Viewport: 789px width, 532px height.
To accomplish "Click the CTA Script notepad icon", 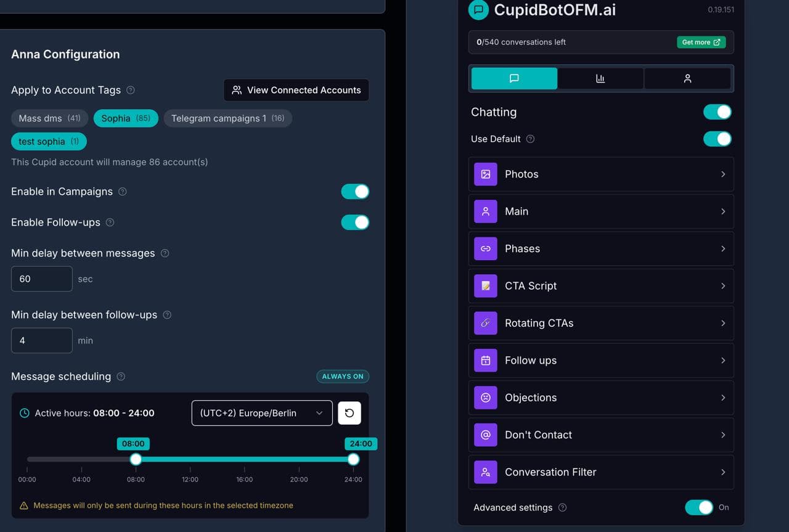I will point(486,286).
